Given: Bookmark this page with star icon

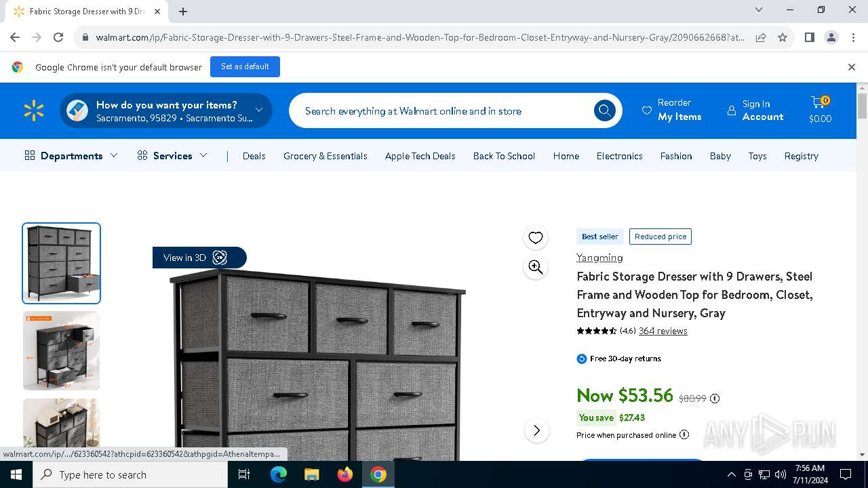Looking at the screenshot, I should click(783, 37).
